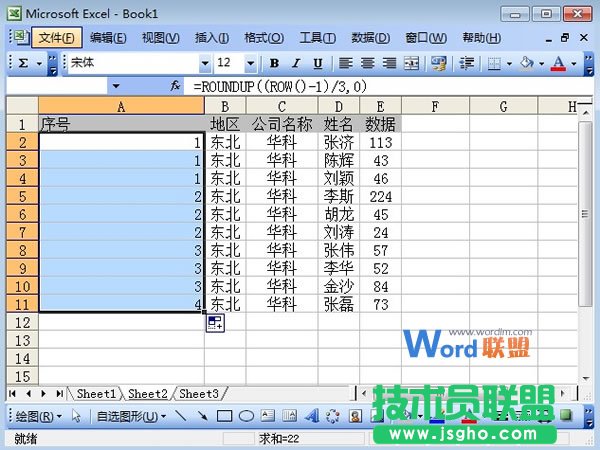Open the font name dropdown
The width and height of the screenshot is (600, 450).
point(204,63)
